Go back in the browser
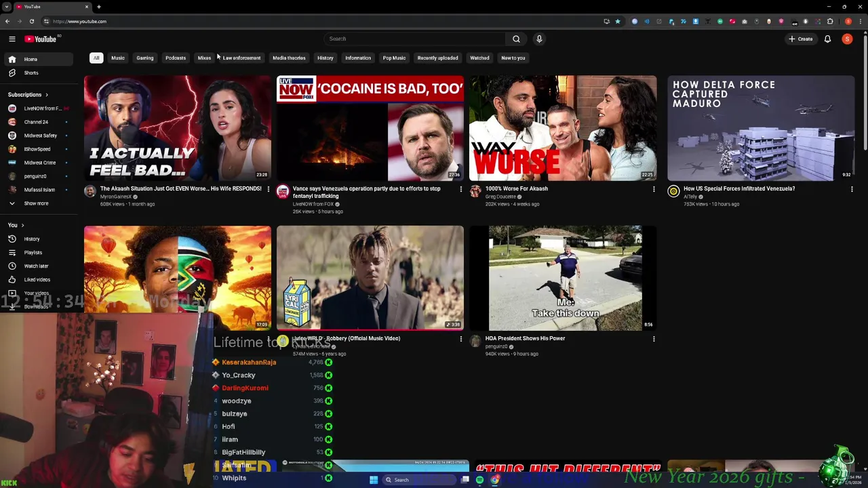Image resolution: width=868 pixels, height=488 pixels. click(x=7, y=21)
